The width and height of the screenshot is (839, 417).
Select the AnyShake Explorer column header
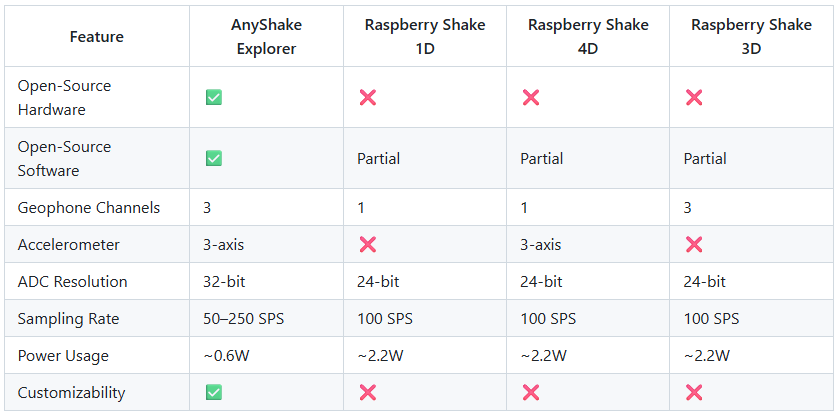(266, 36)
